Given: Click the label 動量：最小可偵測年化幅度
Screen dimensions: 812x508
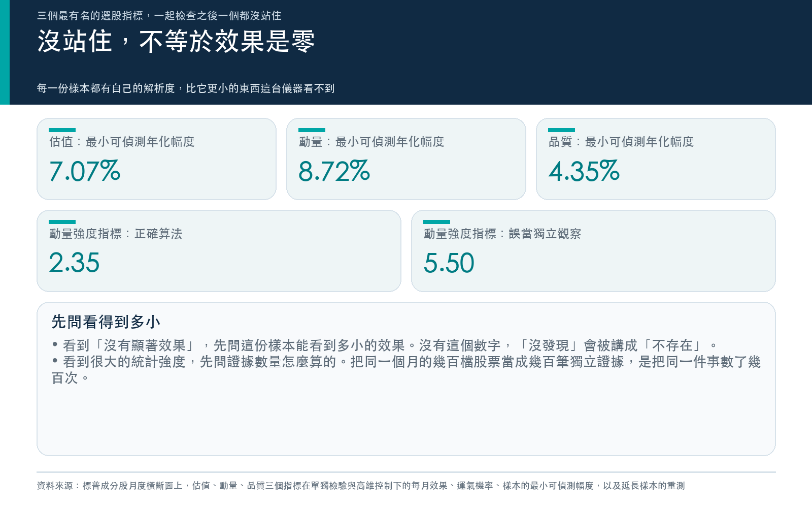Looking at the screenshot, I should click(371, 142).
